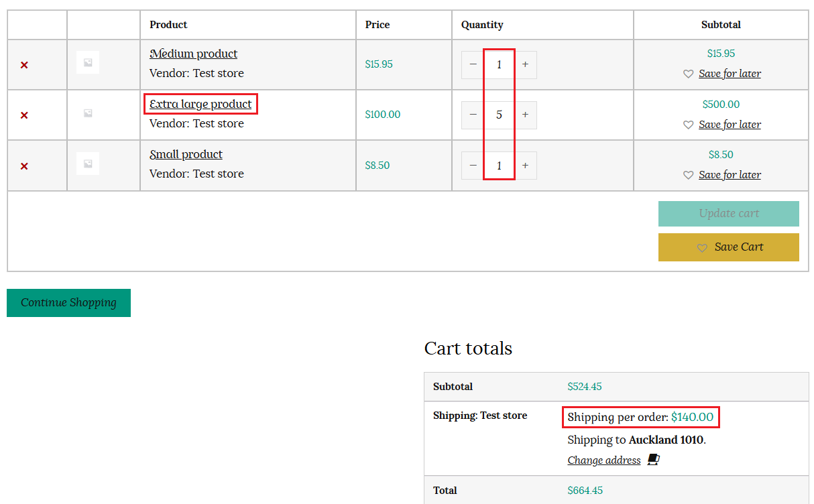Increase quantity of Medium product
Viewport: 814px width, 504px height.
coord(525,64)
